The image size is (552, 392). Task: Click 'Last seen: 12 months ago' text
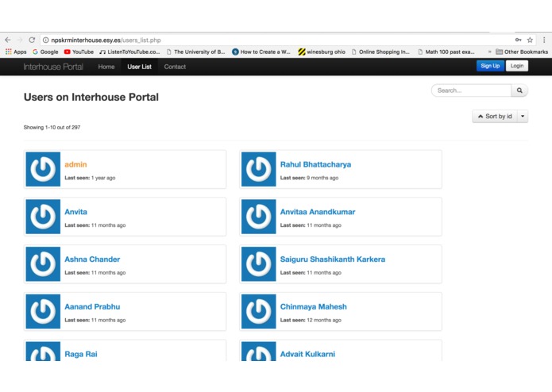click(x=311, y=321)
